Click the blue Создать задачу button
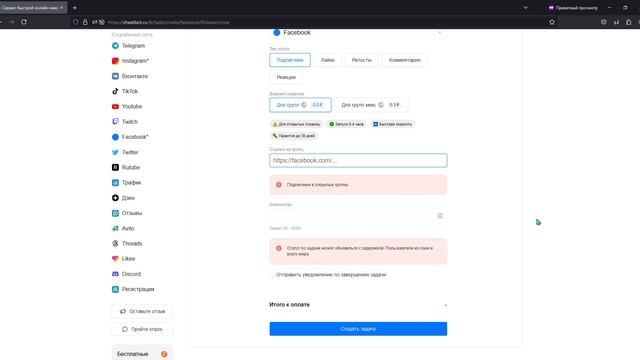 tap(358, 329)
